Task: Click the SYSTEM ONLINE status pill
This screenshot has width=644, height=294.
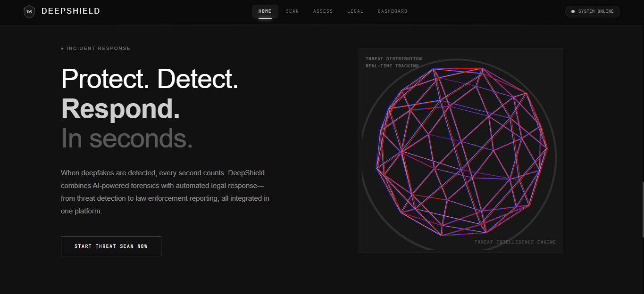Action: coord(592,11)
